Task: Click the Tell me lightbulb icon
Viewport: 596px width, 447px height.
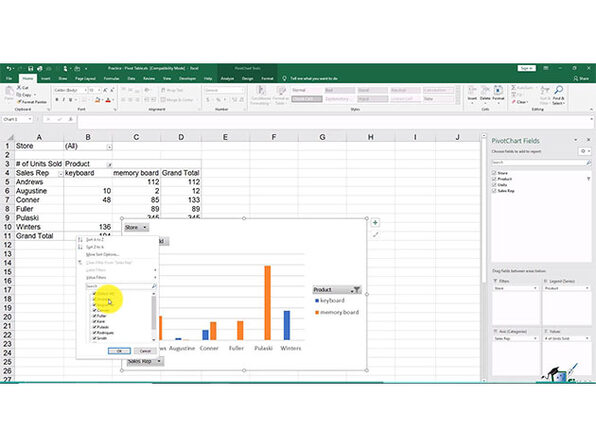Action: 284,78
